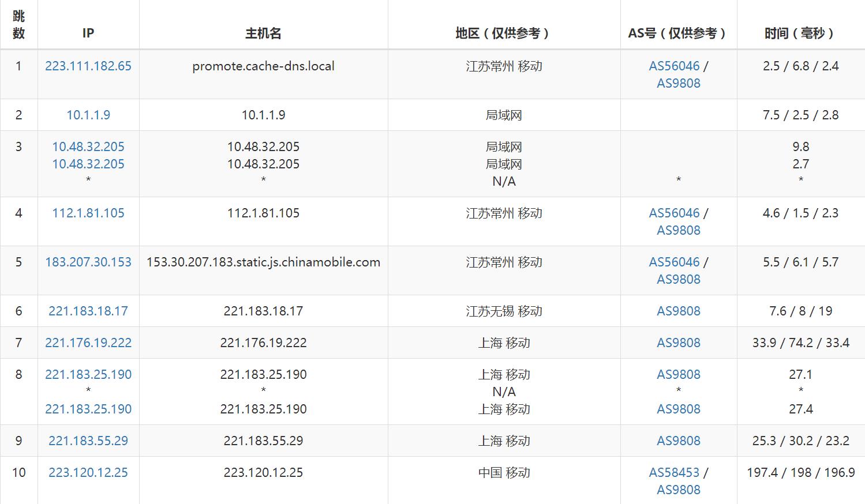Click 江苏常州 移动 region in hop 1 row
Viewport: 865px width, 504px height.
tap(504, 66)
